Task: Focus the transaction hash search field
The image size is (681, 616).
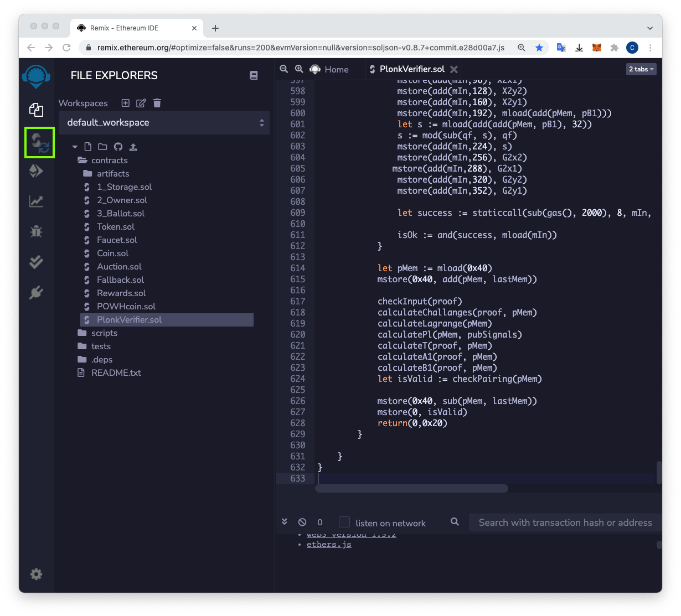Action: point(565,522)
